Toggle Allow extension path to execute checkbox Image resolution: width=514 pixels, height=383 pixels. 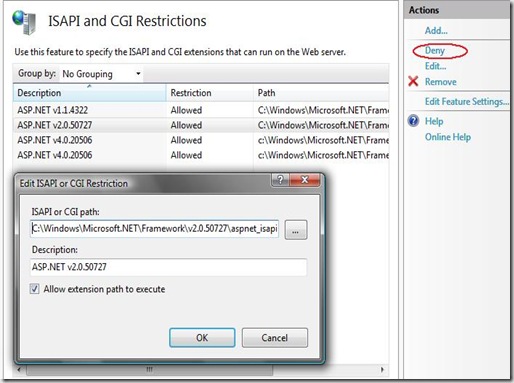[34, 289]
